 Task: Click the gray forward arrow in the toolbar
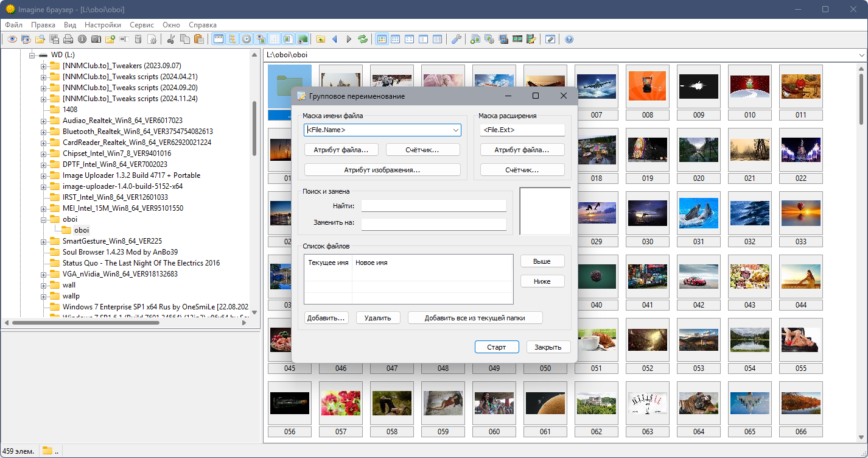coord(349,39)
